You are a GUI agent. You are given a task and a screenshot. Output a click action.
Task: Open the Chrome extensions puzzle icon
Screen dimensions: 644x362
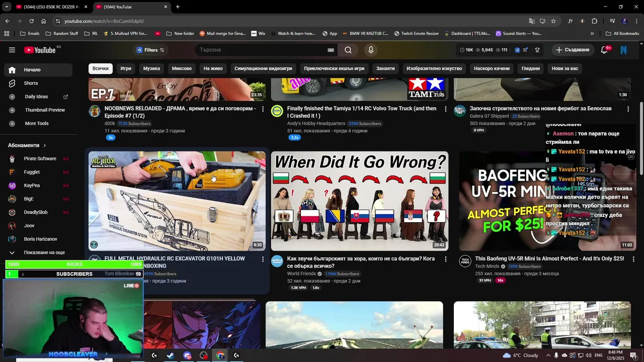595,21
